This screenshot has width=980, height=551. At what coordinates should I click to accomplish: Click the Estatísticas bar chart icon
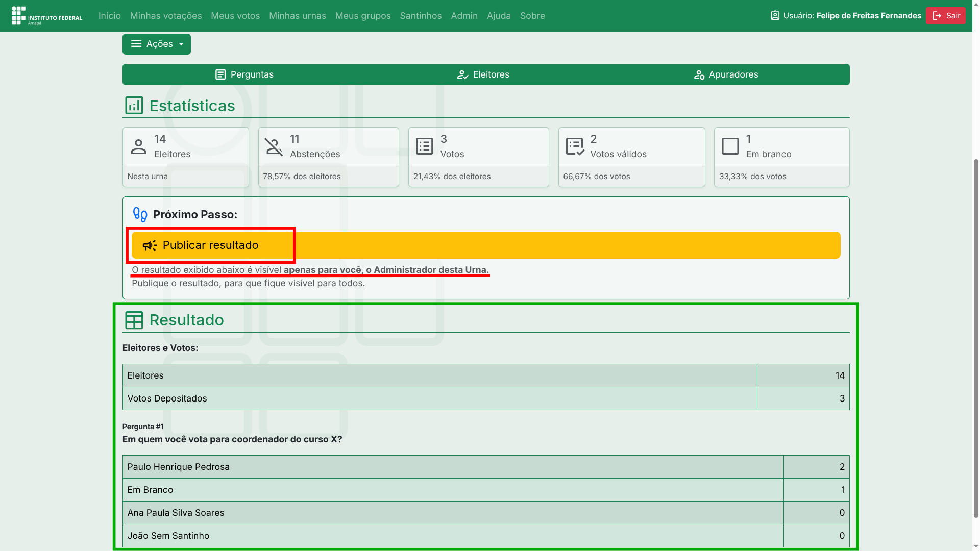134,106
